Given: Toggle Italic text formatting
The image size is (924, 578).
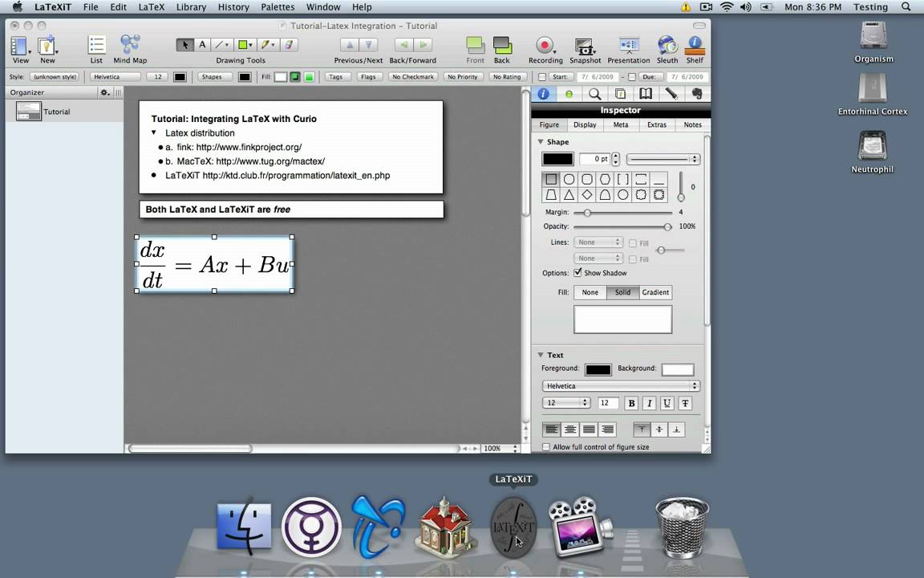Looking at the screenshot, I should point(649,404).
